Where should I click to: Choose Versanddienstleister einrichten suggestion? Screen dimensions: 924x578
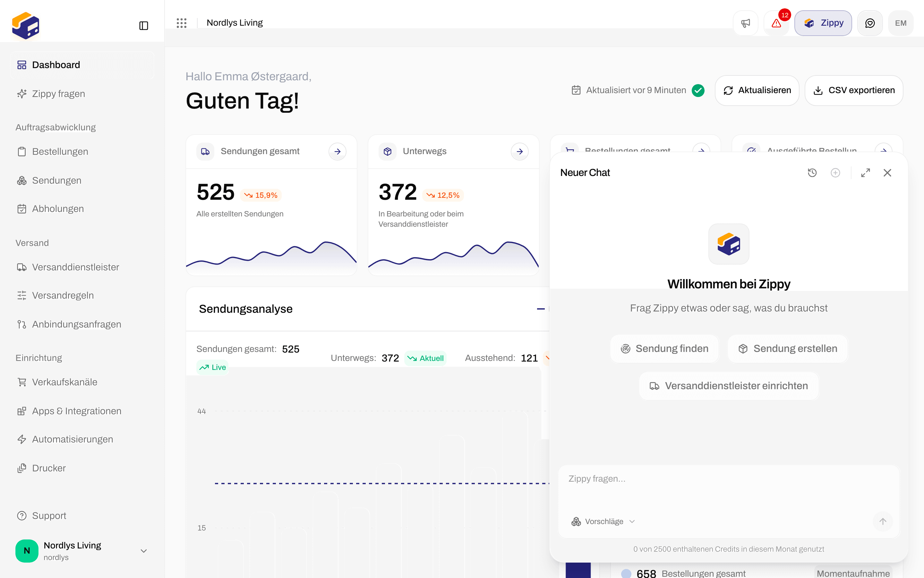coord(729,386)
